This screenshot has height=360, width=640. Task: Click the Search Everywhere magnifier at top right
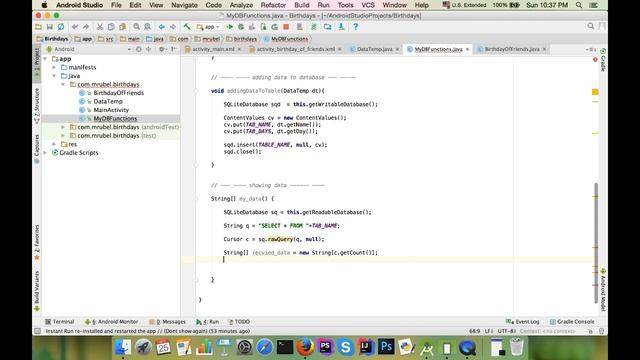(x=591, y=27)
